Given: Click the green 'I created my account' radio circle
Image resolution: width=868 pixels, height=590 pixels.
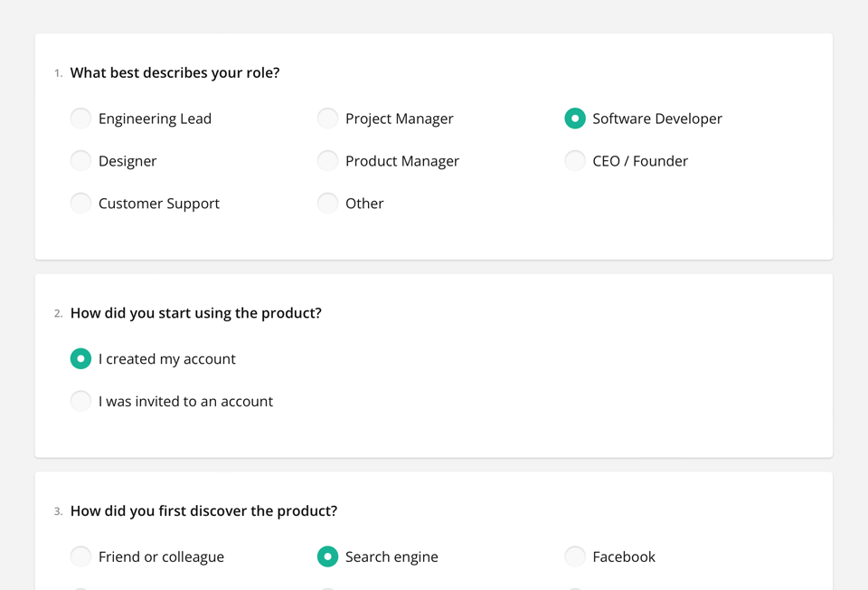Looking at the screenshot, I should pos(80,359).
